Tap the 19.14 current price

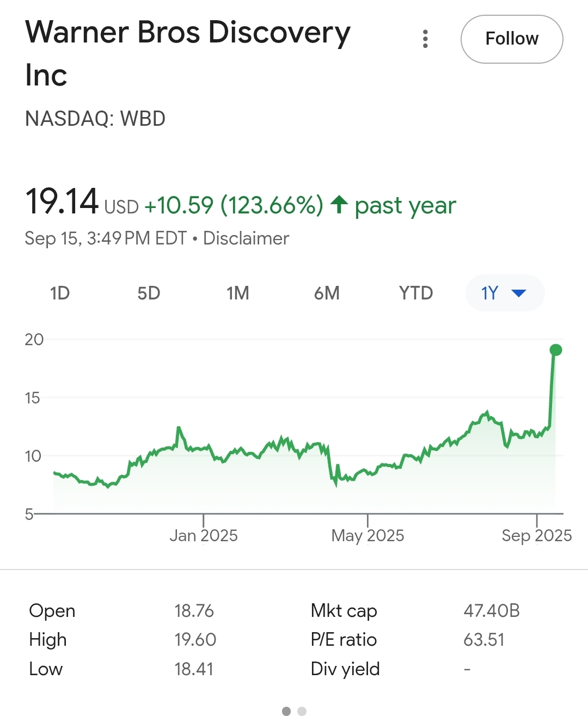click(x=62, y=201)
